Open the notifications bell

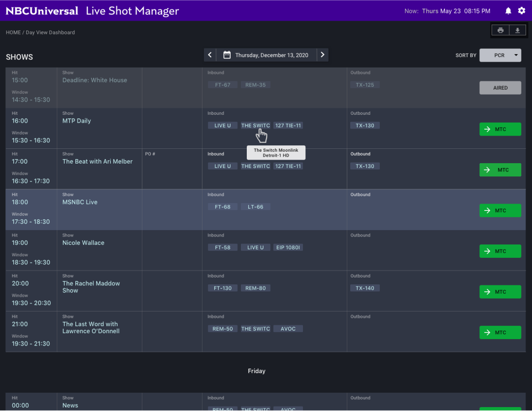point(508,11)
